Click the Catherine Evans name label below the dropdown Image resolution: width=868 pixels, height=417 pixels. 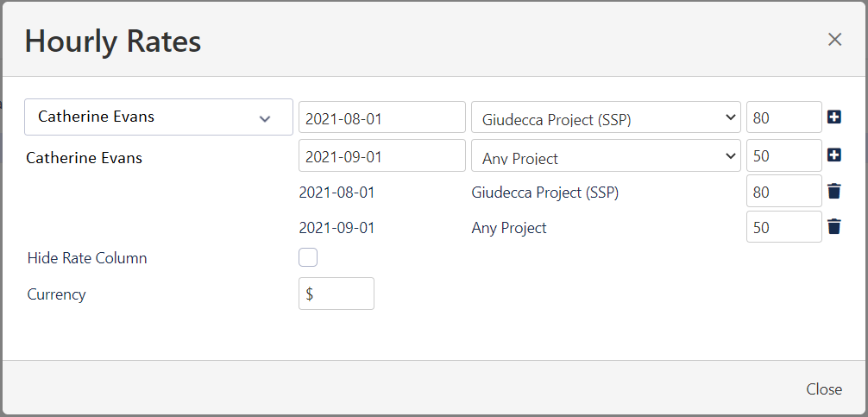point(85,158)
